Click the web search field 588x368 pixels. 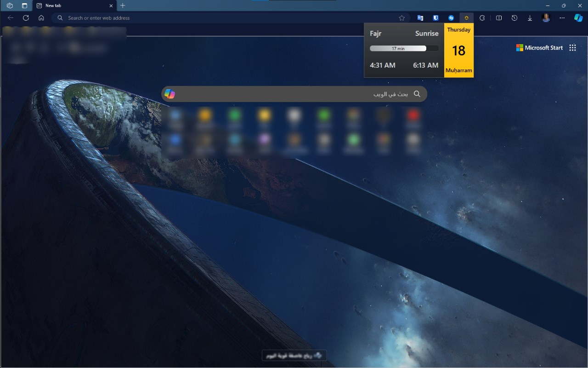pos(294,94)
